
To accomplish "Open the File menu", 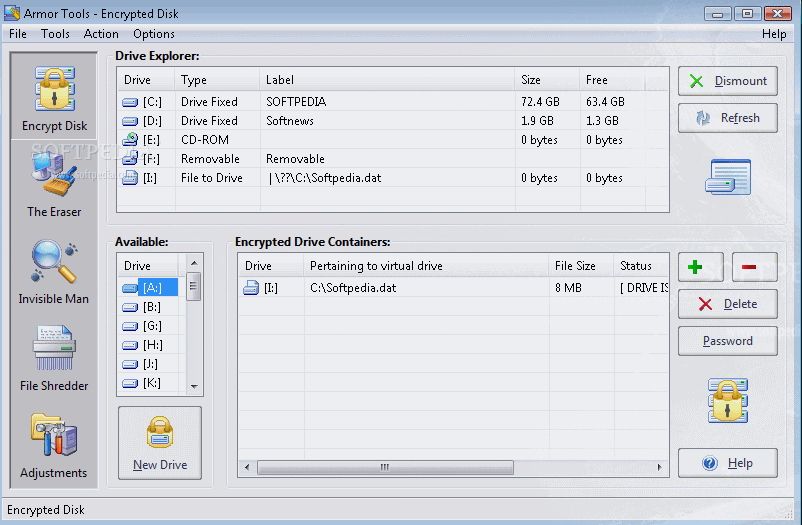I will [x=18, y=34].
